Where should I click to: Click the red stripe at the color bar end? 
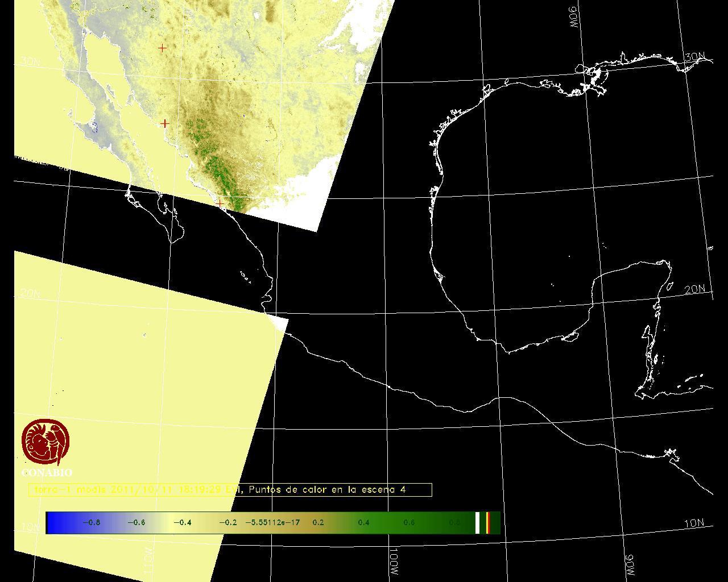pyautogui.click(x=488, y=523)
